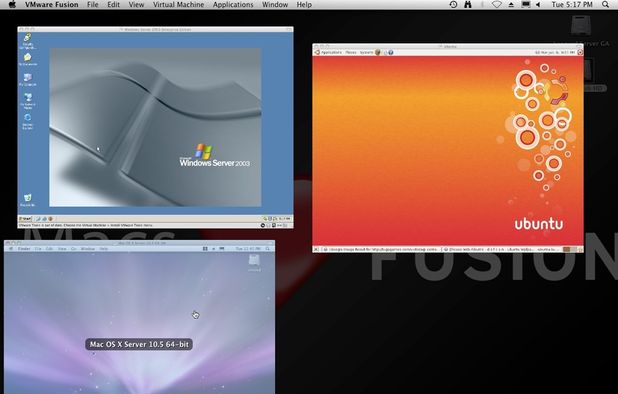
Task: Click the clock reading Tue 5:17 PM
Action: (x=572, y=5)
